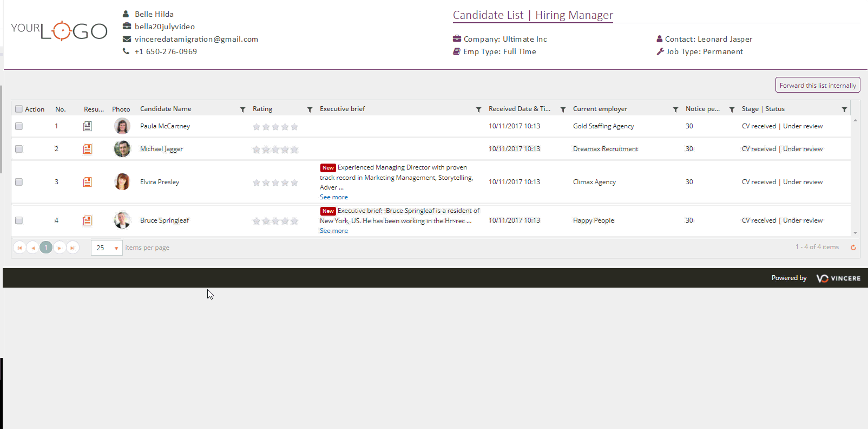Image resolution: width=868 pixels, height=429 pixels.
Task: Set Elvira Presley's rating to one star
Action: point(257,183)
